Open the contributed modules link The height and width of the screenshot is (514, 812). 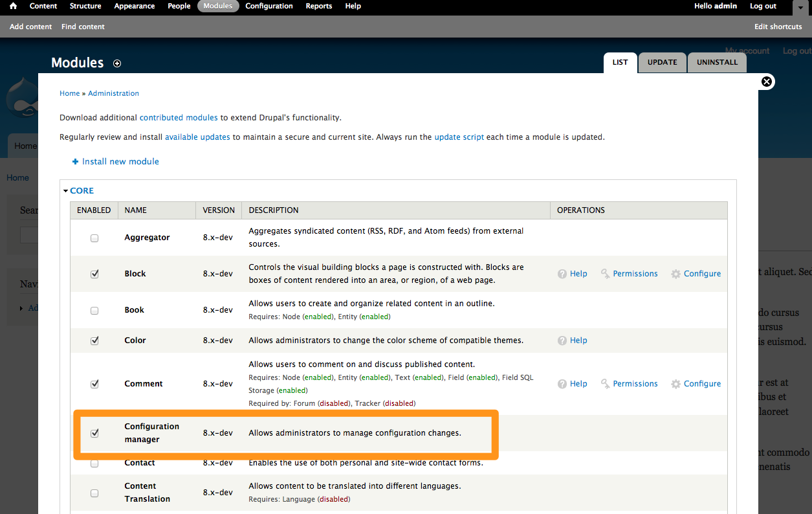(179, 118)
